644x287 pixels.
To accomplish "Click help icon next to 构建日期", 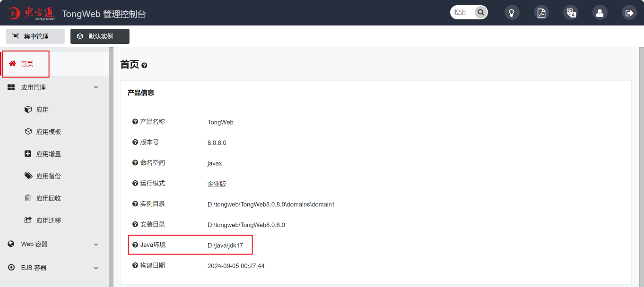I will pos(135,266).
